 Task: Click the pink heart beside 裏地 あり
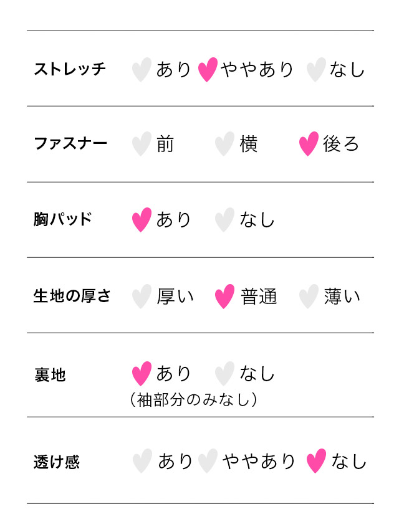(142, 374)
